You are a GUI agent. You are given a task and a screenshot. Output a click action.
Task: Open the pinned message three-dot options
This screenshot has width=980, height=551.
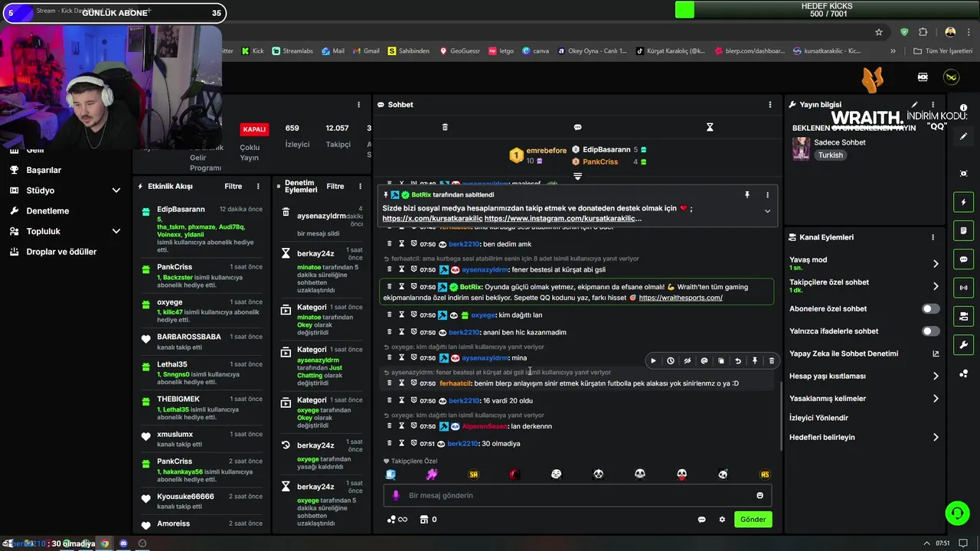click(x=767, y=195)
